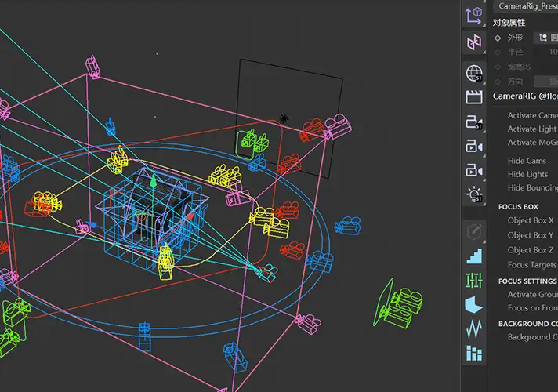Click the 半径 radius value field

click(x=546, y=52)
